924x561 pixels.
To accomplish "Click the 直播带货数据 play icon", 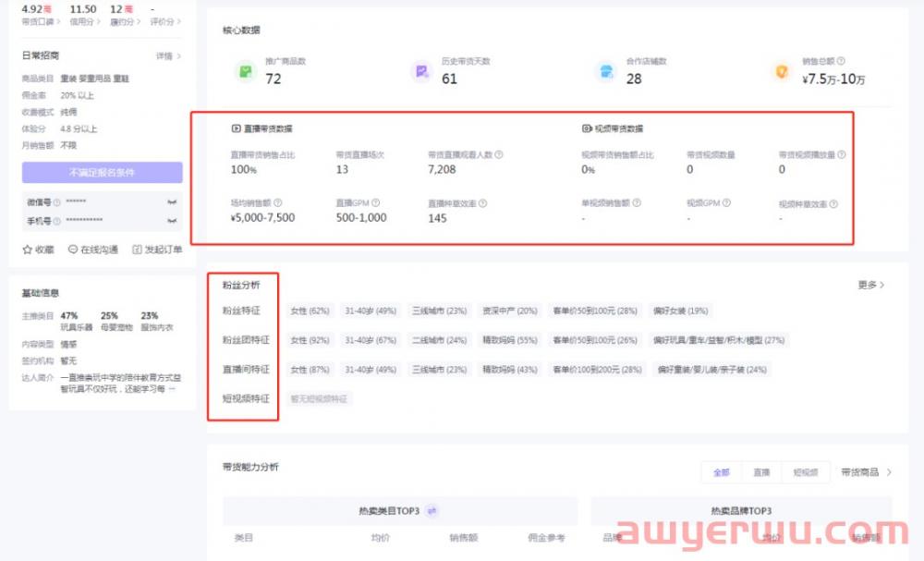I will click(236, 128).
